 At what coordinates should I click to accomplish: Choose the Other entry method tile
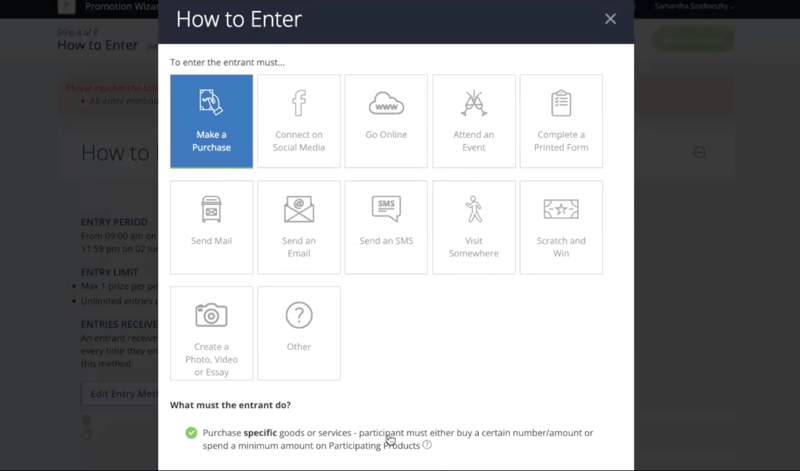298,333
